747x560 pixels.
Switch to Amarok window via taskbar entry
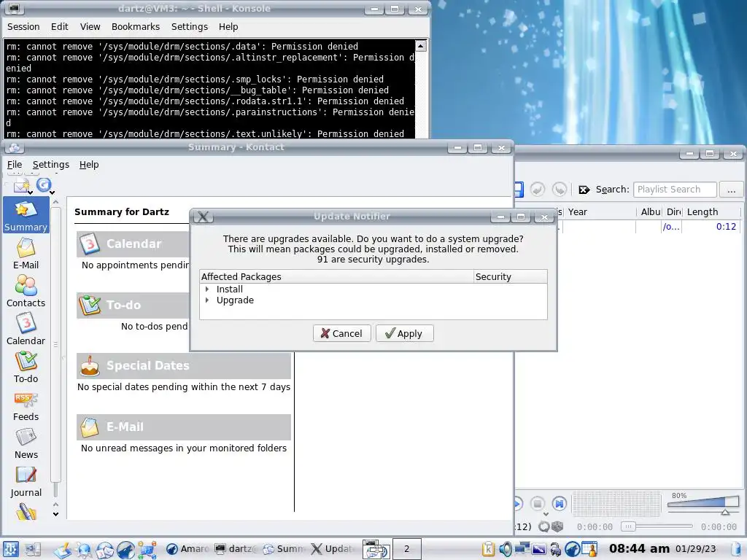click(187, 549)
